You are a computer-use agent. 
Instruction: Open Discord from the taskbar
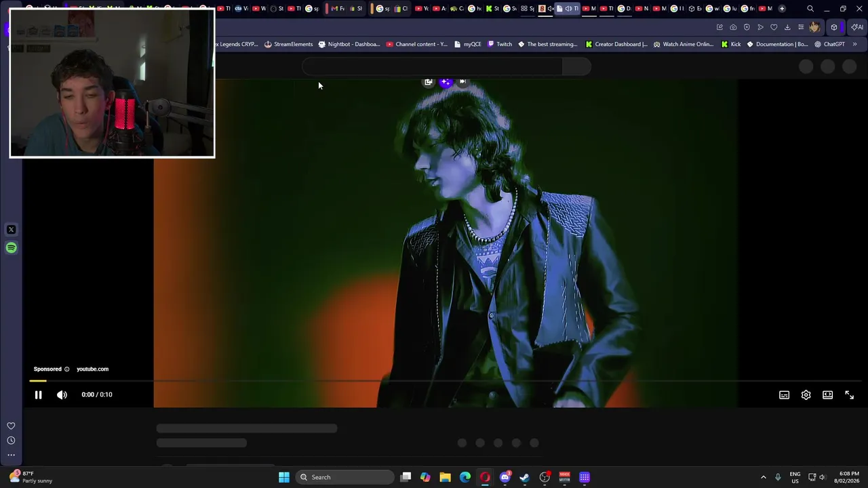pyautogui.click(x=505, y=477)
